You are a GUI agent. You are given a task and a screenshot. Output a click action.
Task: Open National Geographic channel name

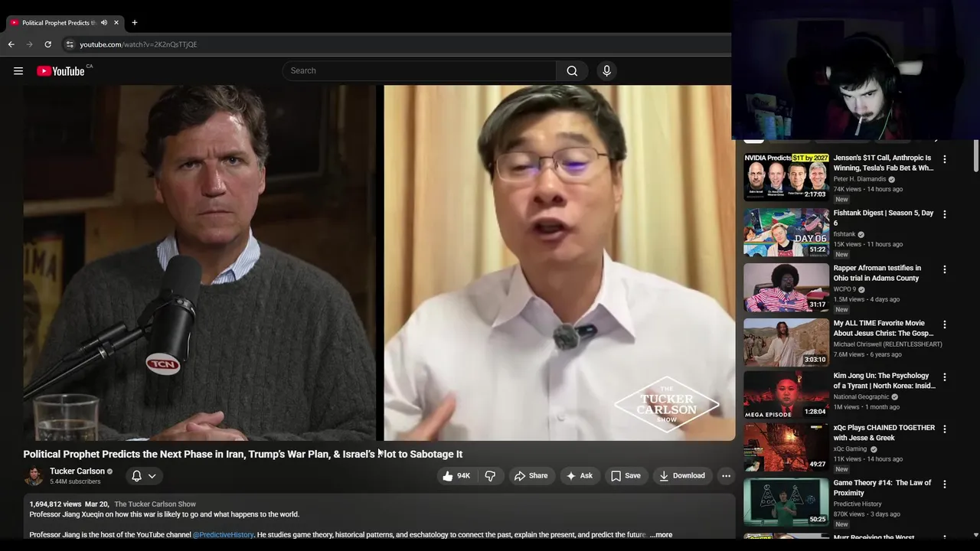point(861,397)
